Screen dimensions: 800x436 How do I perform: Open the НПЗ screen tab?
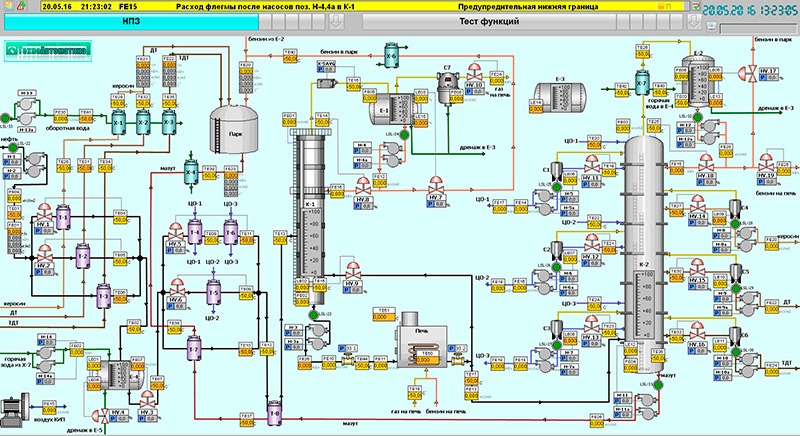pos(130,20)
